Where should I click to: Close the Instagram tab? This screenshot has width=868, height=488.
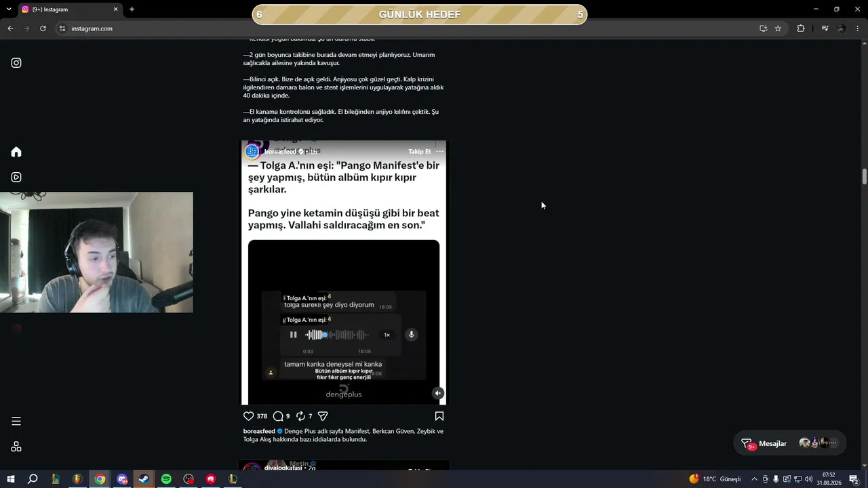pos(115,9)
